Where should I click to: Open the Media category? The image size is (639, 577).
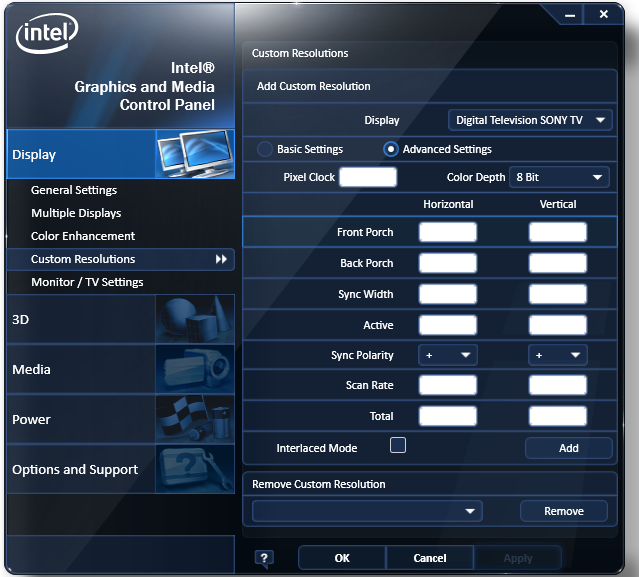[121, 369]
